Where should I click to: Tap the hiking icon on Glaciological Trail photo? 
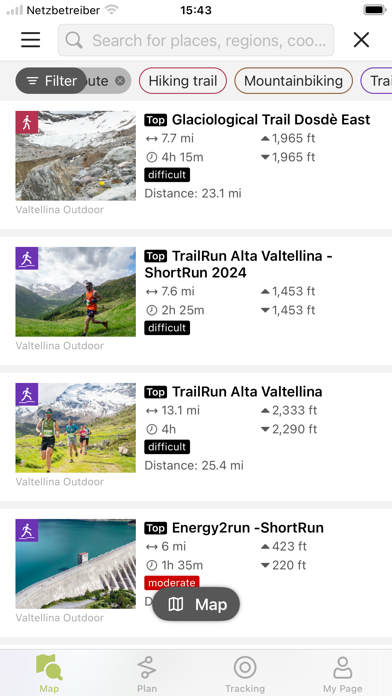(27, 122)
